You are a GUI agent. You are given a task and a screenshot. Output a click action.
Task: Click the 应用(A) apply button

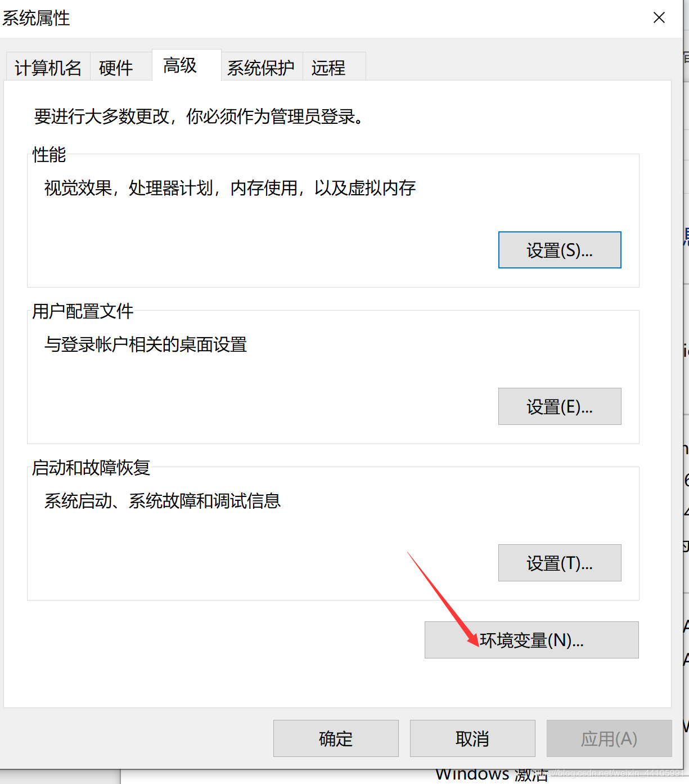(609, 738)
